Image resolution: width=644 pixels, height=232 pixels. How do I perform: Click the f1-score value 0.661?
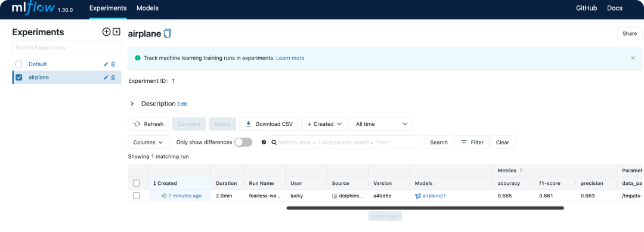click(x=546, y=196)
